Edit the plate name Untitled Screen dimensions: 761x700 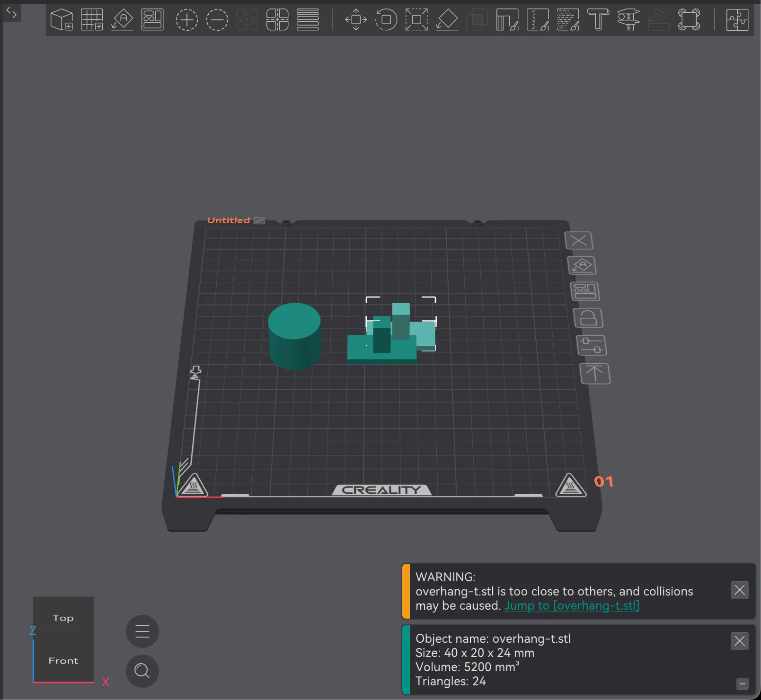(x=260, y=220)
